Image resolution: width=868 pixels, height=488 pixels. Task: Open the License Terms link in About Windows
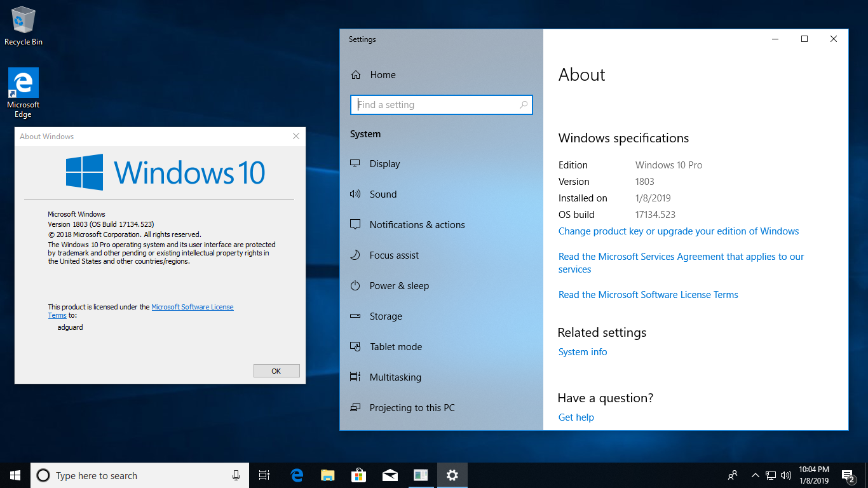tap(192, 307)
